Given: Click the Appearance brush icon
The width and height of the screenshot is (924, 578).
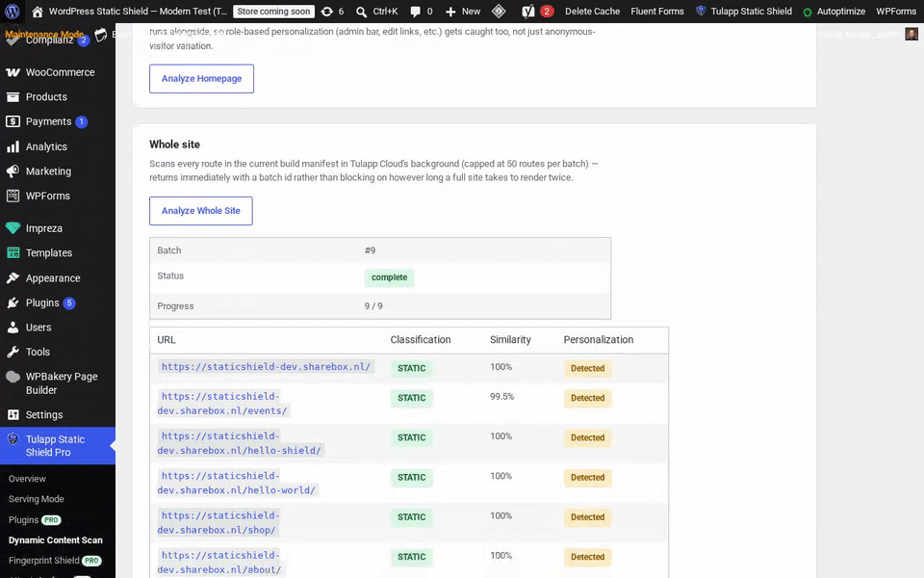Looking at the screenshot, I should click(x=13, y=277).
